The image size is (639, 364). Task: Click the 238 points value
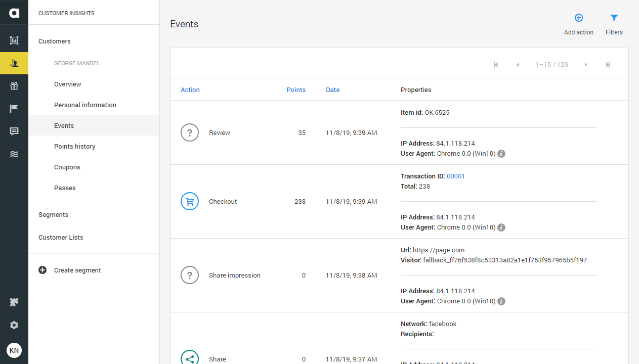[300, 202]
